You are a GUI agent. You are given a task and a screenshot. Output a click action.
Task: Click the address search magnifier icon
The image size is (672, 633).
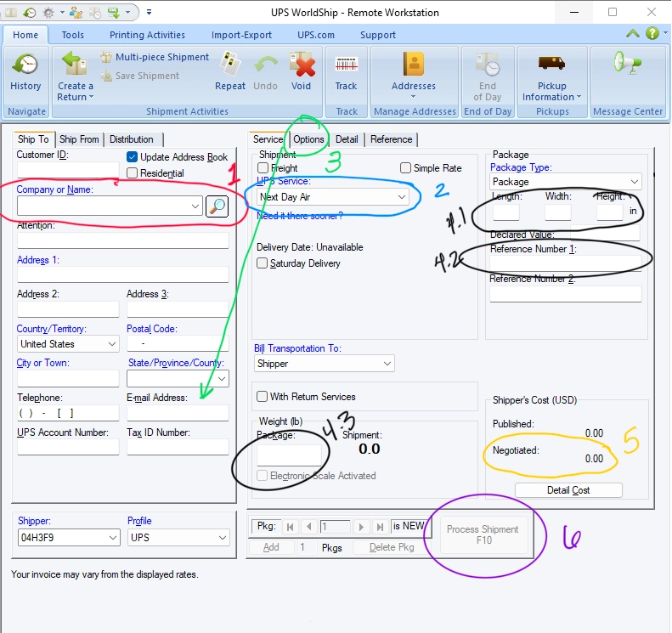[x=217, y=206]
